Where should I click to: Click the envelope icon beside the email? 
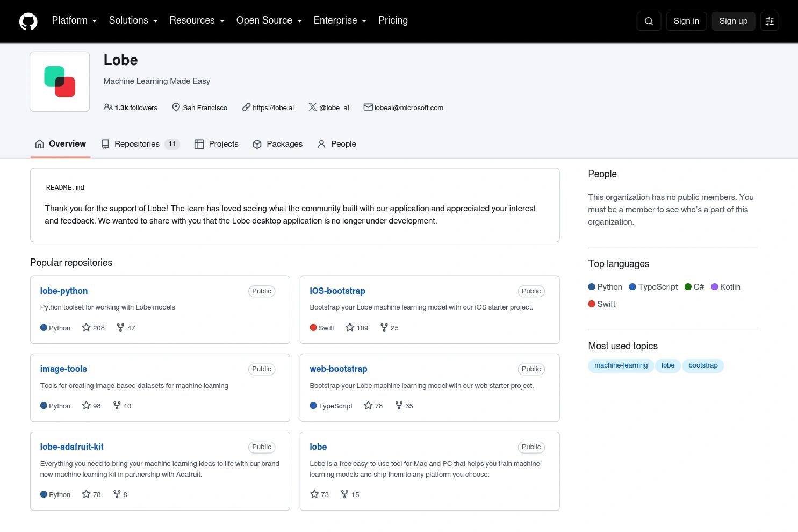[368, 107]
